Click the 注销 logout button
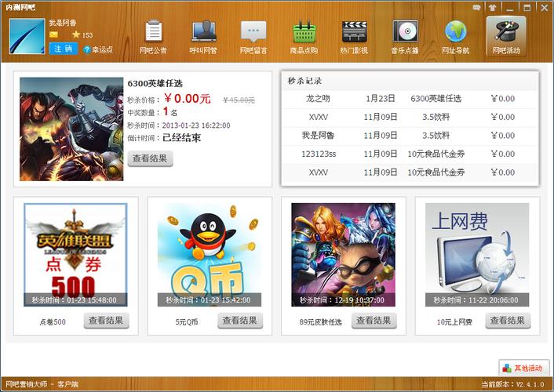Viewport: 554px width, 392px height. point(64,49)
